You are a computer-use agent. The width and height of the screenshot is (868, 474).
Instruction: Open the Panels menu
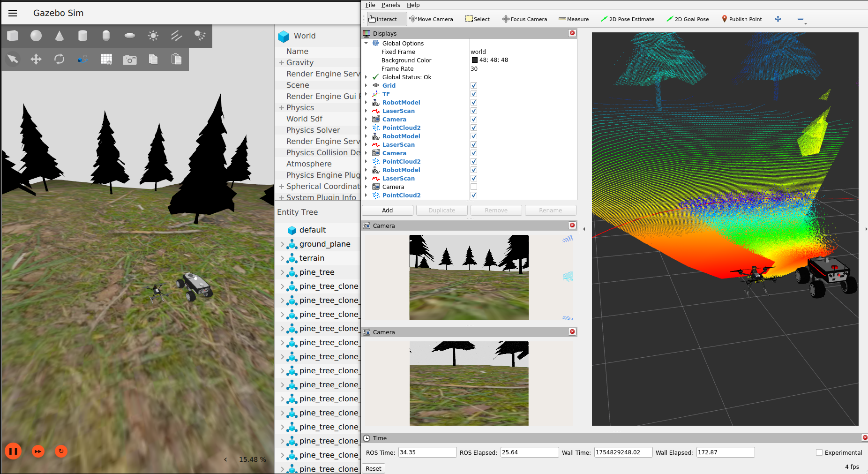pyautogui.click(x=390, y=5)
